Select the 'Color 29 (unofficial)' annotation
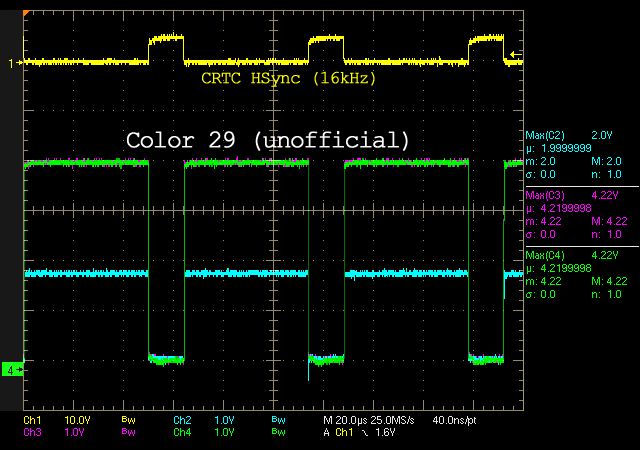This screenshot has height=450, width=640. pyautogui.click(x=268, y=140)
